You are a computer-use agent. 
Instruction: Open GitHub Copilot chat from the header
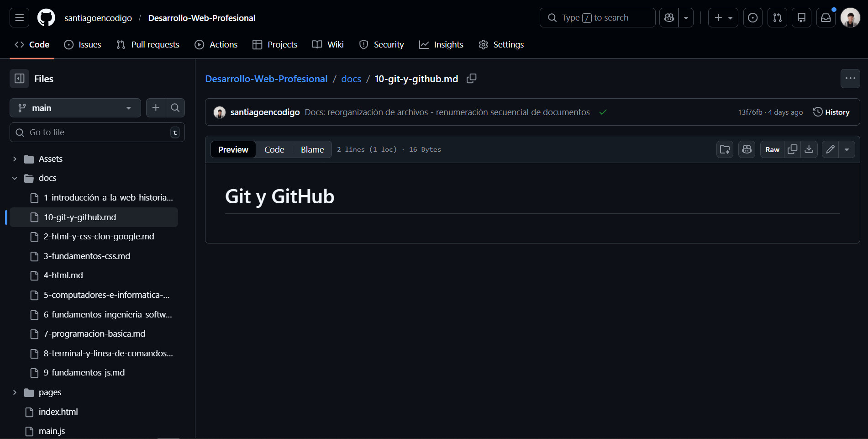[x=669, y=17]
